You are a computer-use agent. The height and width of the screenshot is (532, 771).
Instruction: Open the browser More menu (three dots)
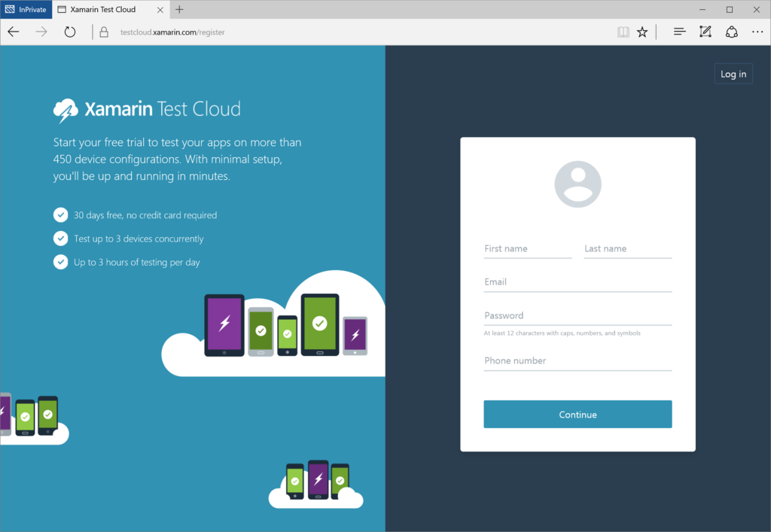coord(757,32)
